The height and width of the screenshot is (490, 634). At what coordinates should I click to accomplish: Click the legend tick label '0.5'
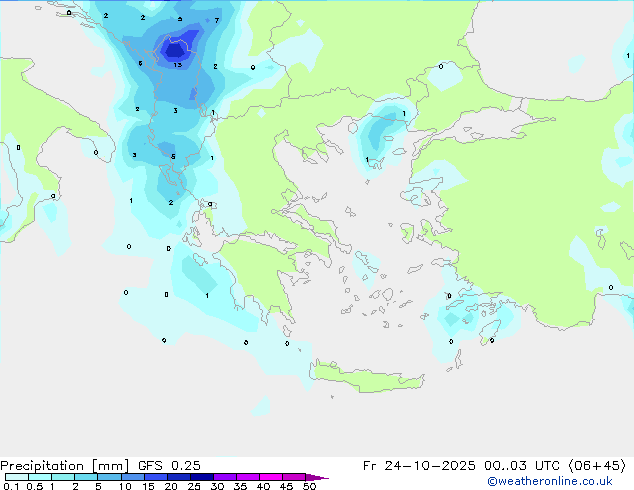35,486
